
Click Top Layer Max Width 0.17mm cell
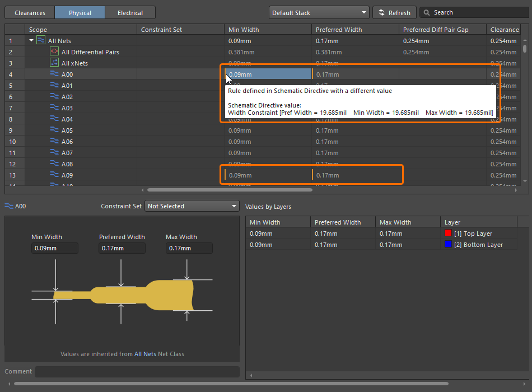[x=408, y=234]
